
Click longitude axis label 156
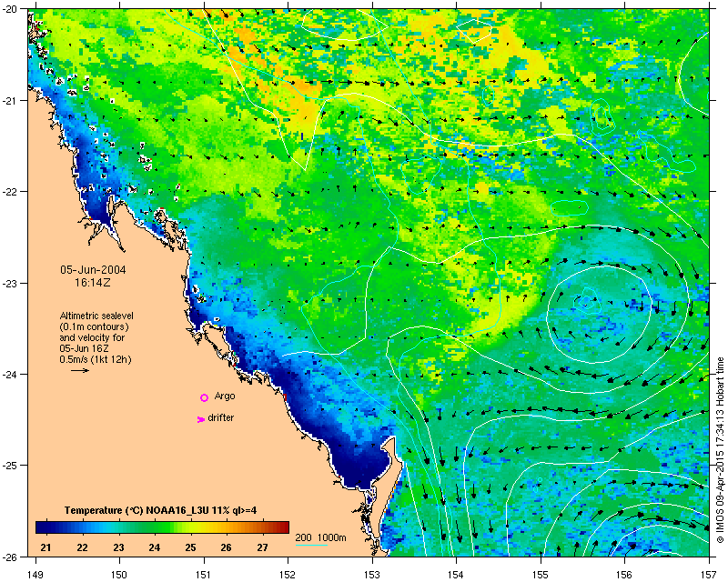click(x=625, y=575)
